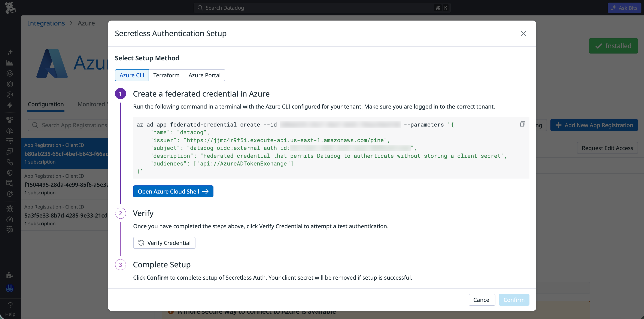Image resolution: width=644 pixels, height=319 pixels.
Task: Click Open Azure Cloud Shell button
Action: 173,191
